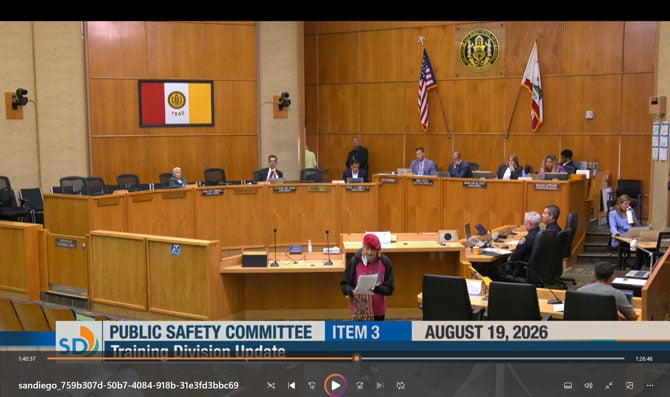The image size is (670, 397).
Task: Seek within the unplayed part of the progress bar
Action: click(x=492, y=359)
